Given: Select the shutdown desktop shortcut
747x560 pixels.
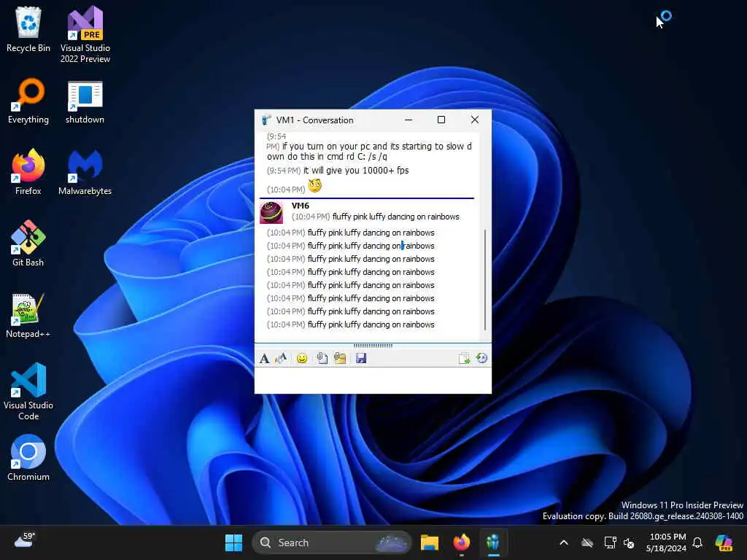Looking at the screenshot, I should [x=85, y=101].
